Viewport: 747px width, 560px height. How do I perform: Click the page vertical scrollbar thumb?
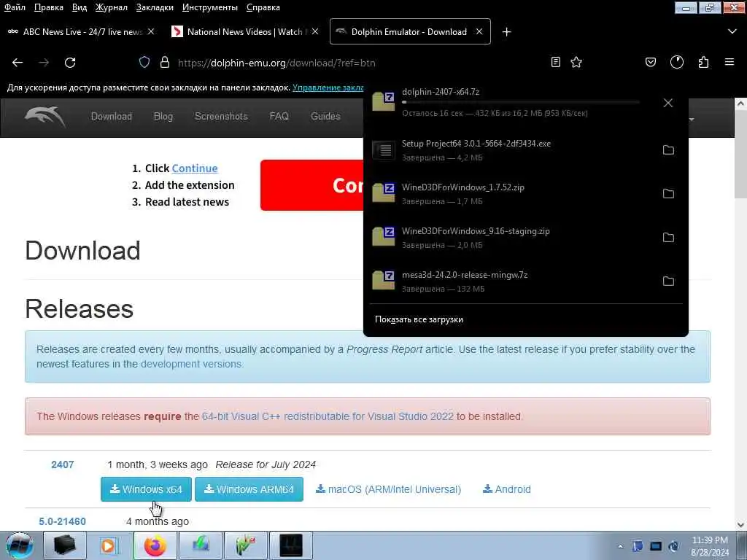741,155
